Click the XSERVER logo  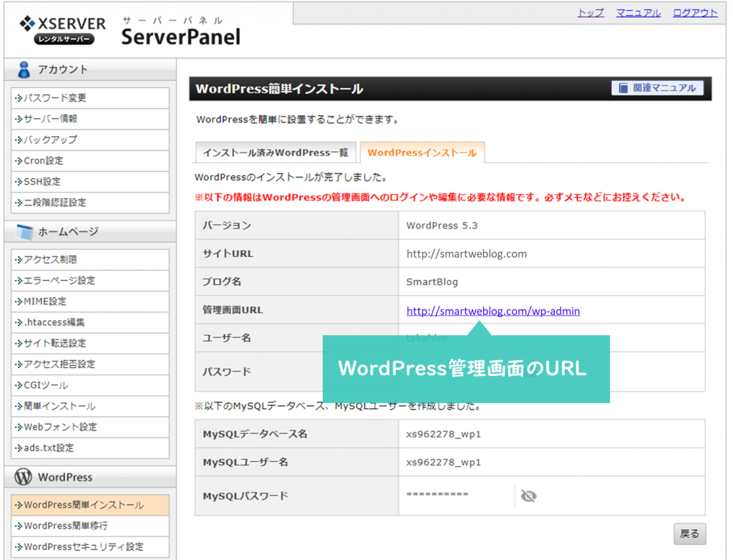(x=63, y=30)
